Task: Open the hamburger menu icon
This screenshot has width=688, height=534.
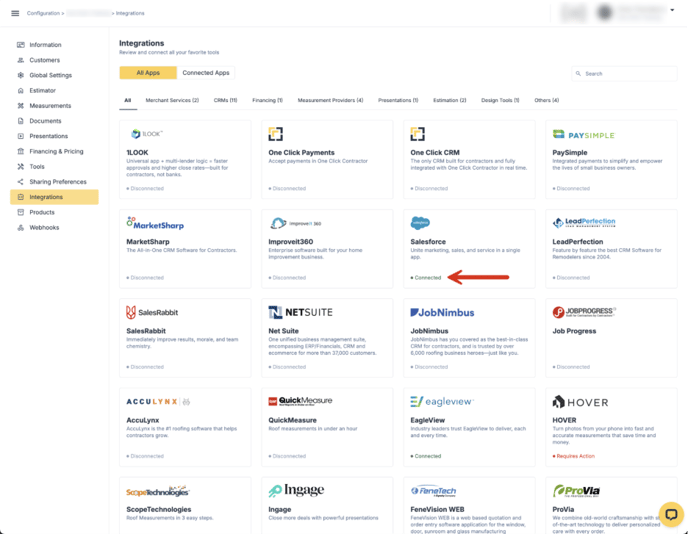Action: [15, 13]
